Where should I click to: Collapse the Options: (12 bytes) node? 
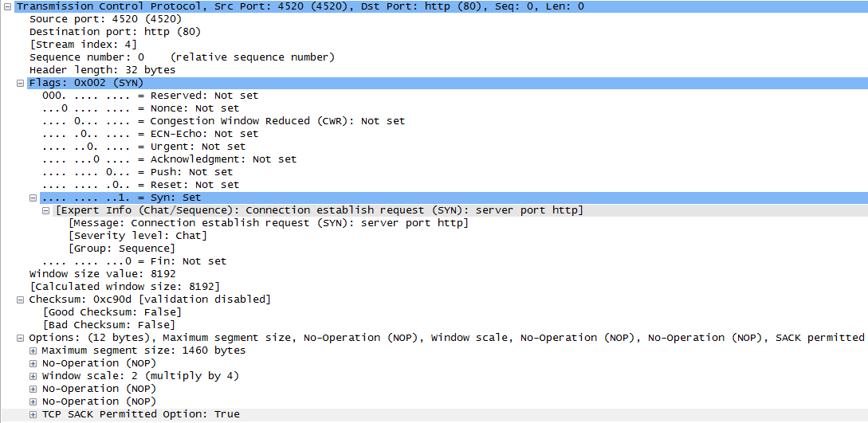[x=21, y=338]
